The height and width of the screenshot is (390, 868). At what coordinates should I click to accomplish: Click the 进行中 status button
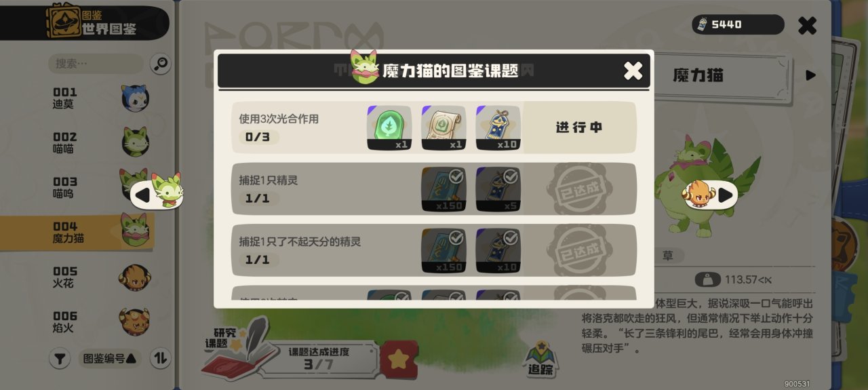(579, 128)
